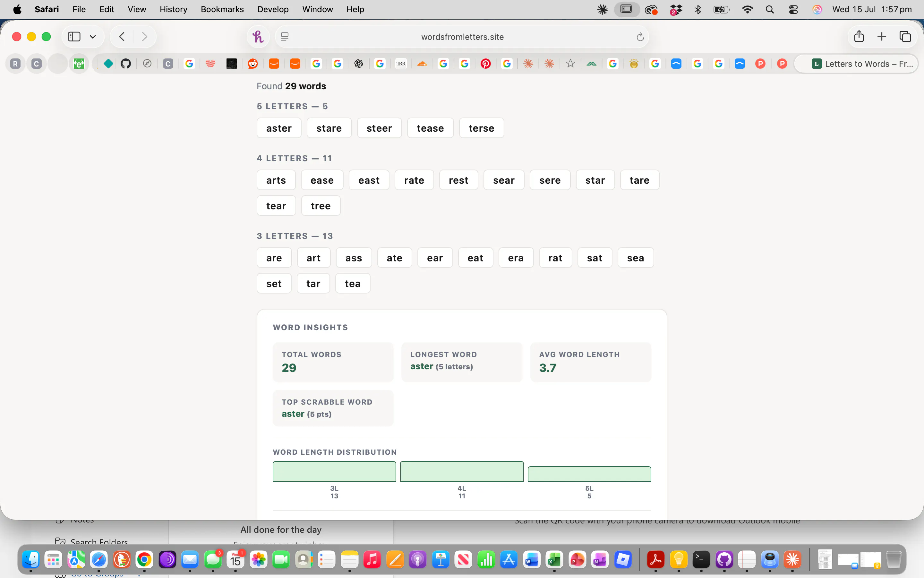Open the Bluetooth status menu
This screenshot has height=578, width=924.
coord(697,9)
